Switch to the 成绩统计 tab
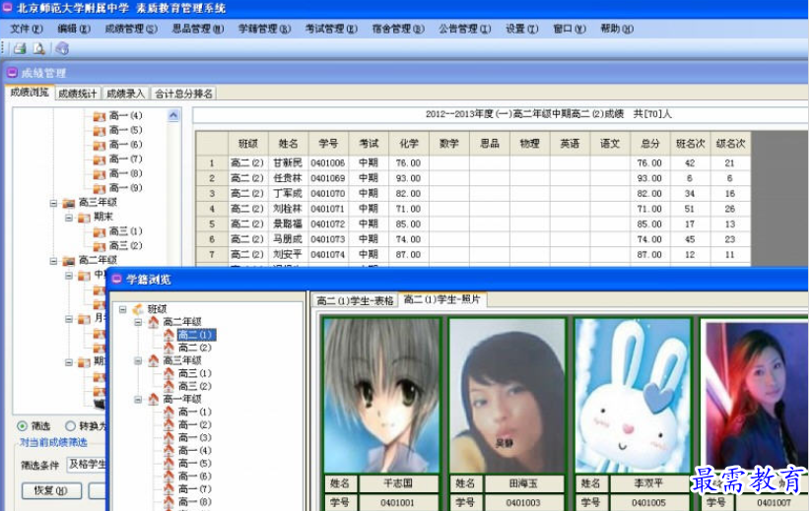 pos(78,94)
